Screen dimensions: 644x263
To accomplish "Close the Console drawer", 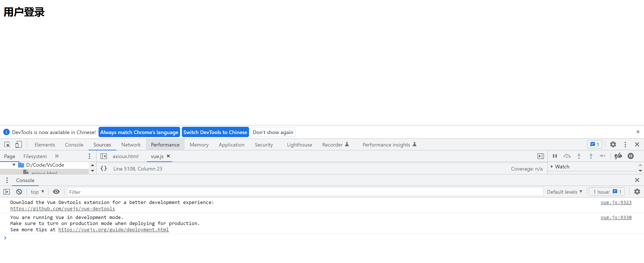I will tap(637, 180).
